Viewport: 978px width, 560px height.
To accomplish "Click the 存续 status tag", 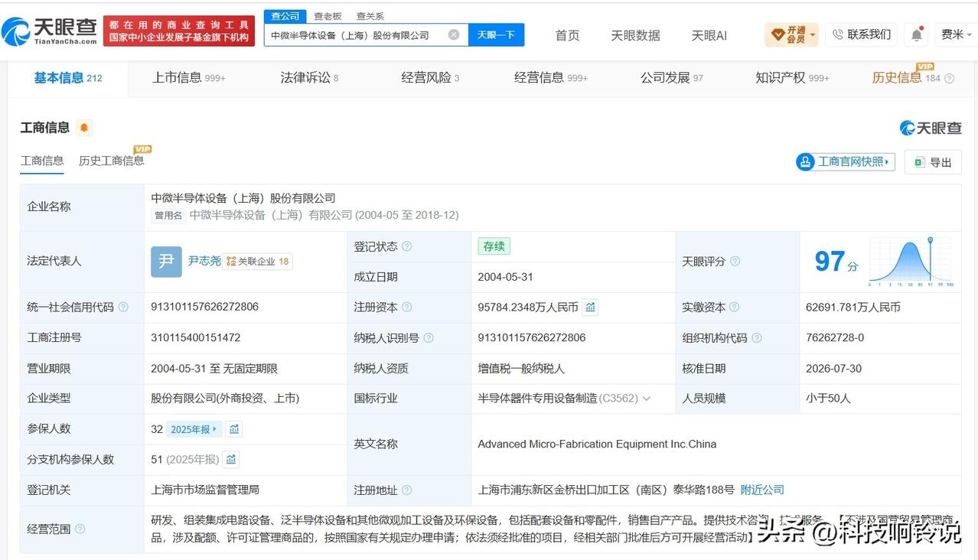I will click(x=494, y=246).
